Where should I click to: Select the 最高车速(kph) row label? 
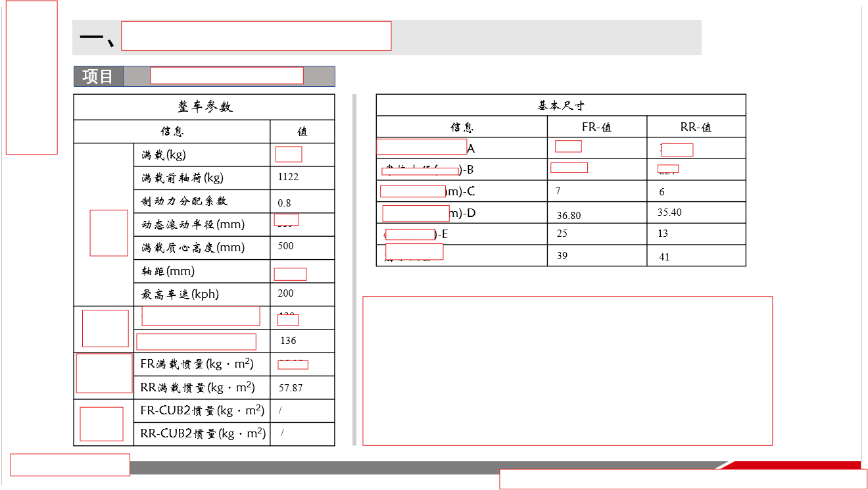click(180, 295)
